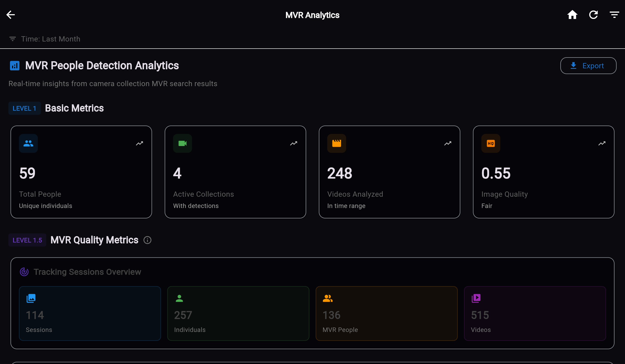Screen dimensions: 625x364
Task: Click the Sessions image icon
Action: point(31,298)
